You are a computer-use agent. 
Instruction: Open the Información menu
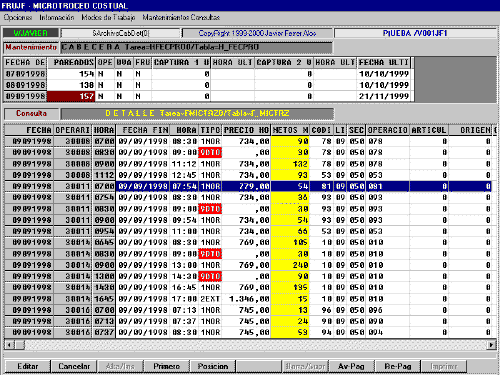(x=57, y=17)
